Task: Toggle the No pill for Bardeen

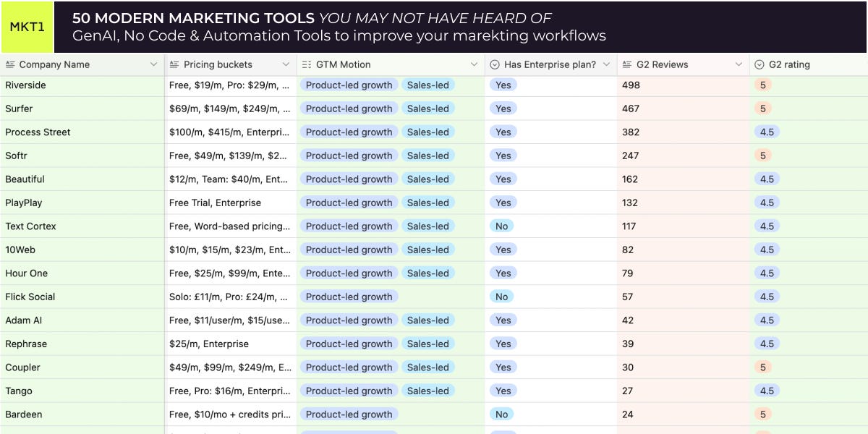Action: pos(501,414)
